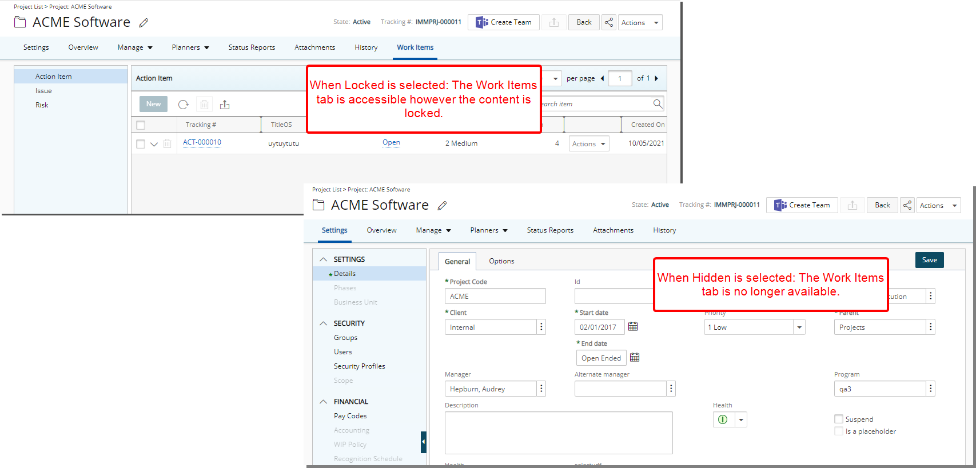Check the box for row ACT-000010
This screenshot has width=980, height=472.
(x=141, y=144)
